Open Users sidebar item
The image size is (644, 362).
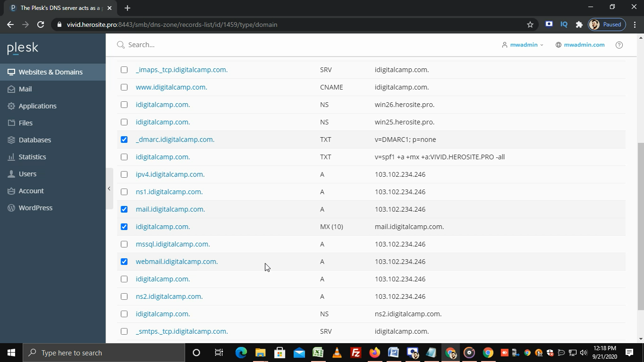coord(53,174)
